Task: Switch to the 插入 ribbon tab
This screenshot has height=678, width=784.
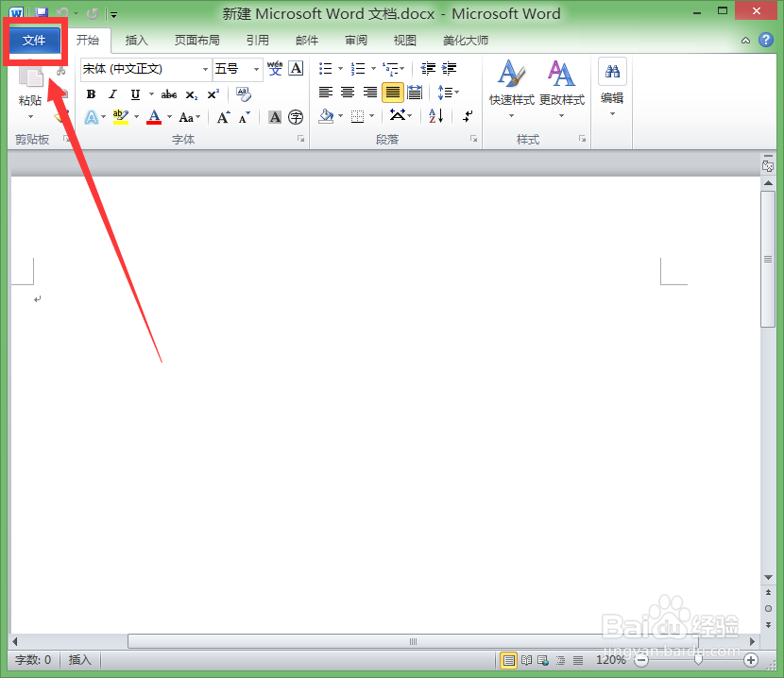Action: click(137, 41)
